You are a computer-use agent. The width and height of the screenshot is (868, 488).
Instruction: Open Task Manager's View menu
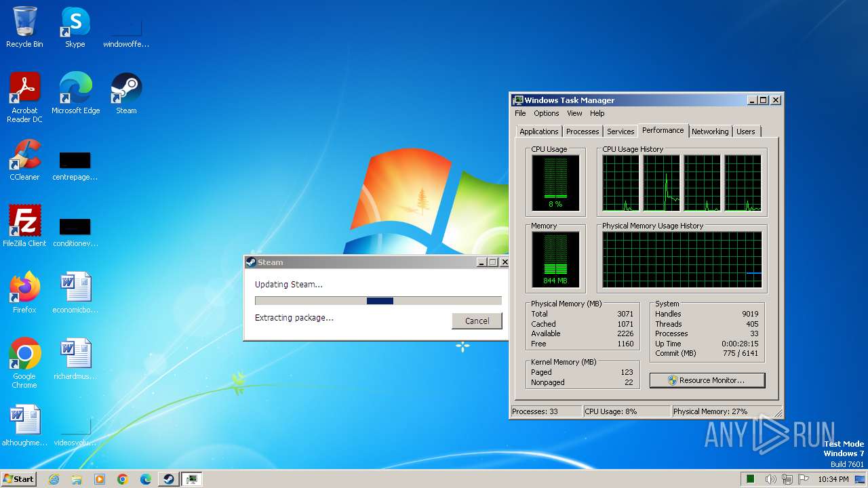coord(574,113)
